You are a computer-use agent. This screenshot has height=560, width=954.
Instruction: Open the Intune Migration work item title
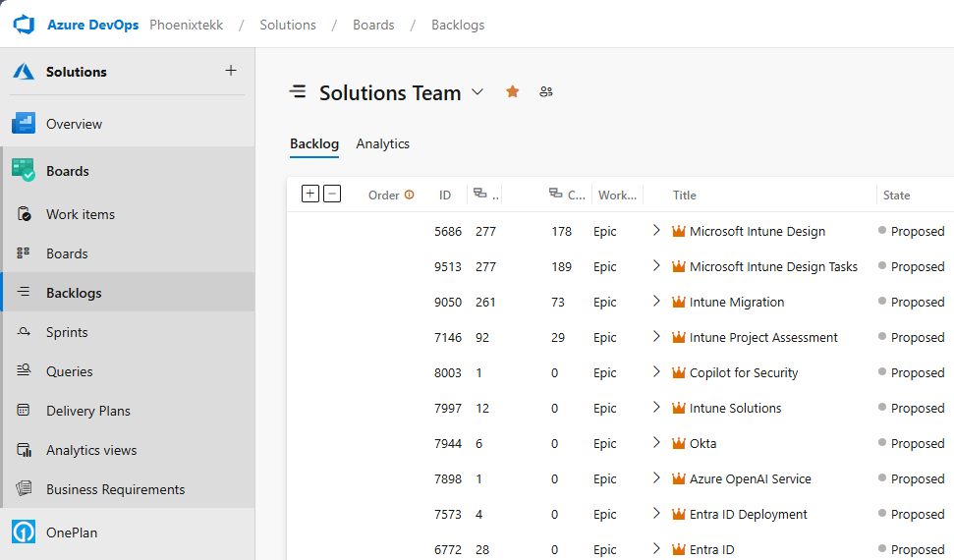pyautogui.click(x=737, y=302)
